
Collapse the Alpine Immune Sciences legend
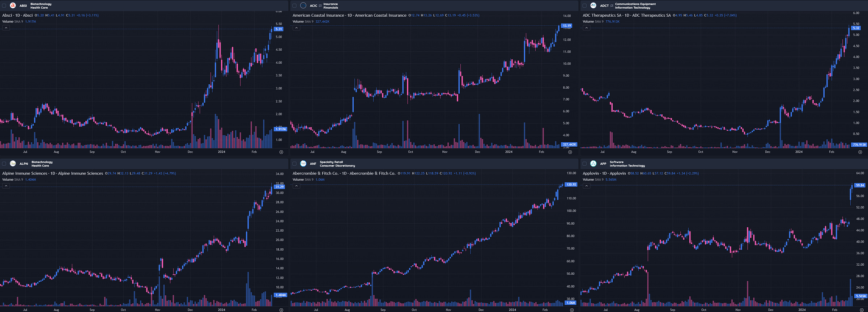click(6, 186)
